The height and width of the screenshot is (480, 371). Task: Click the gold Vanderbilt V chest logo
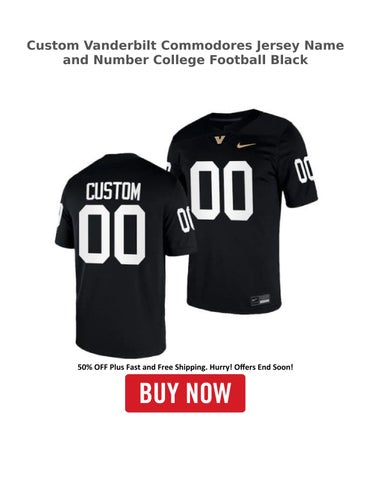click(x=219, y=140)
